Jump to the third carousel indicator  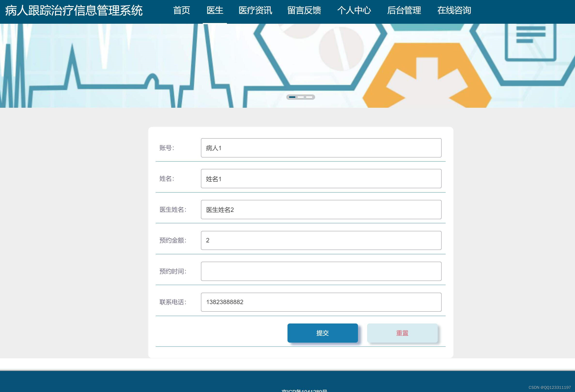click(x=309, y=97)
